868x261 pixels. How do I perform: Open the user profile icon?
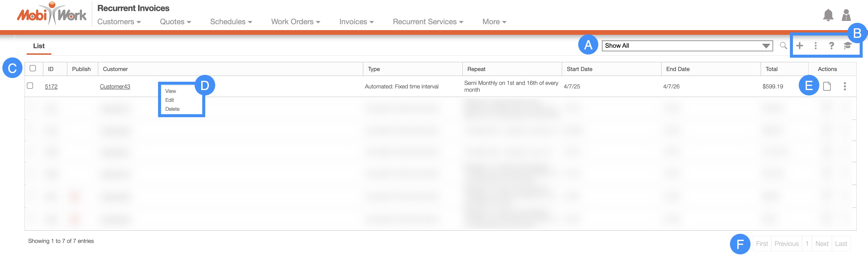pos(846,16)
